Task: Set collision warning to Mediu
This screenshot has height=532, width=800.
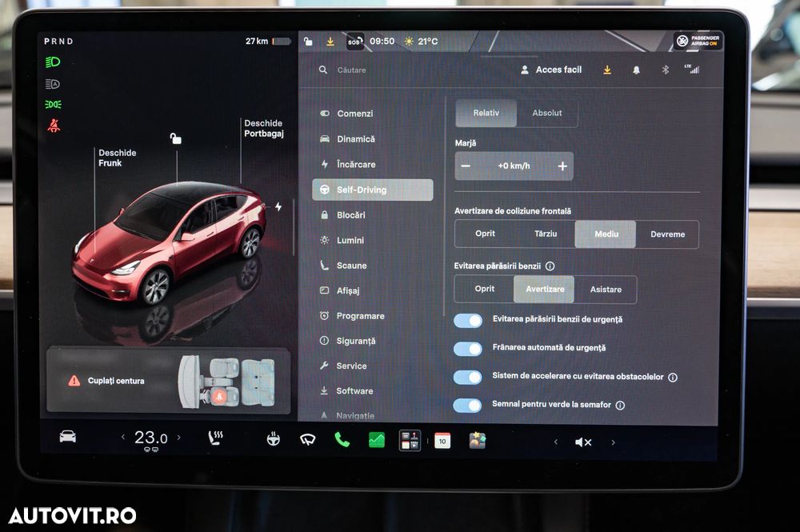Action: tap(606, 234)
